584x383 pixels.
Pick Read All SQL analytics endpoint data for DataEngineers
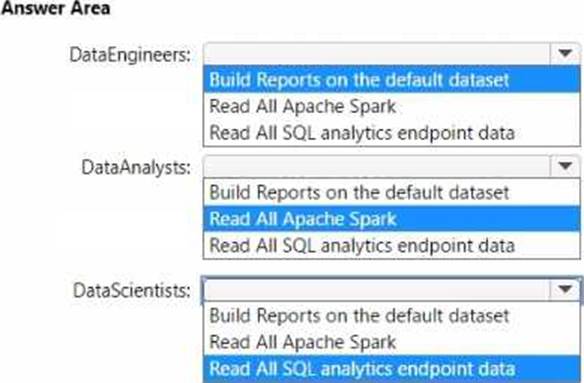(392, 133)
